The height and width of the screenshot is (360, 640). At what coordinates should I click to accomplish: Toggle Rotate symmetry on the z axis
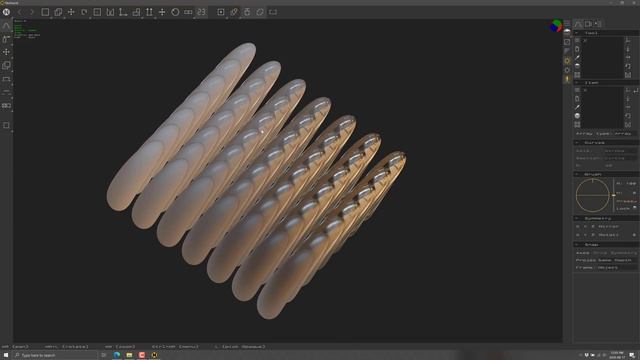tap(593, 235)
